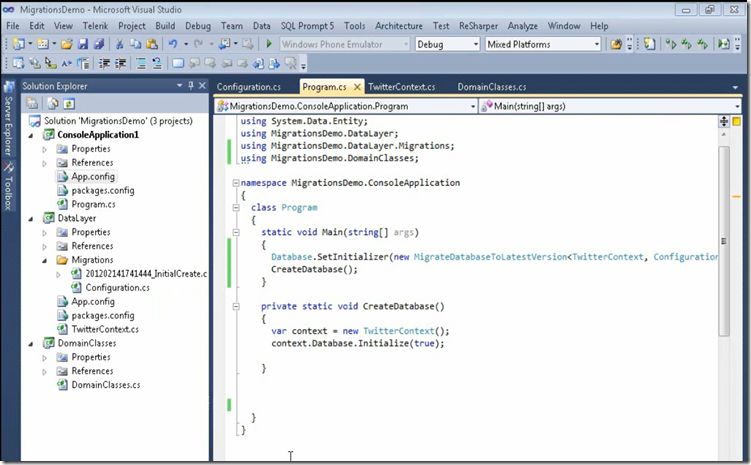751x465 pixels.
Task: Open the Toolbox side tab
Action: pyautogui.click(x=9, y=187)
